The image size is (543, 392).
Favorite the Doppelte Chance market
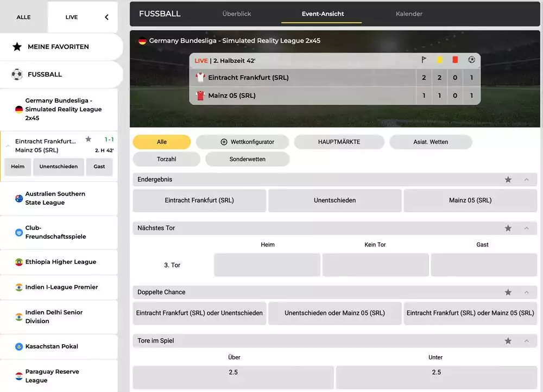[x=508, y=292]
